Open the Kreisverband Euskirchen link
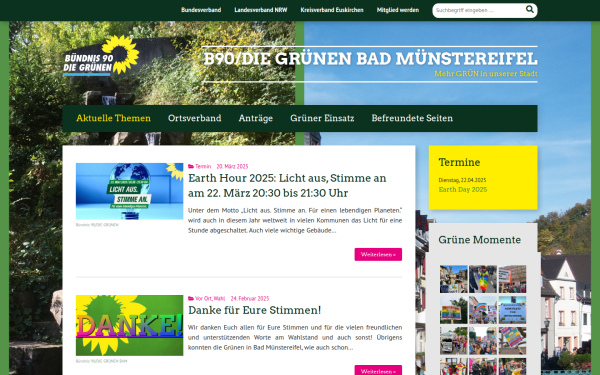Viewport: 600px width, 375px height. (x=332, y=10)
